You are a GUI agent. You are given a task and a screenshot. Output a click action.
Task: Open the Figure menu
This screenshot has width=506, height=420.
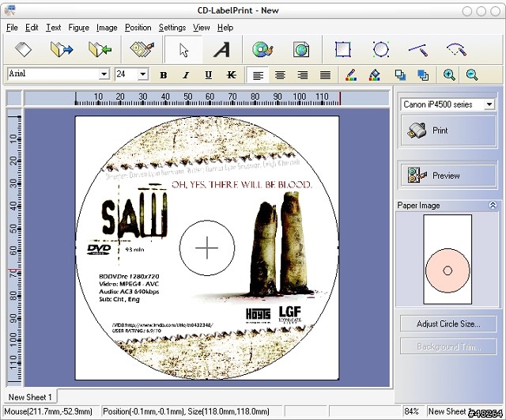[x=79, y=28]
